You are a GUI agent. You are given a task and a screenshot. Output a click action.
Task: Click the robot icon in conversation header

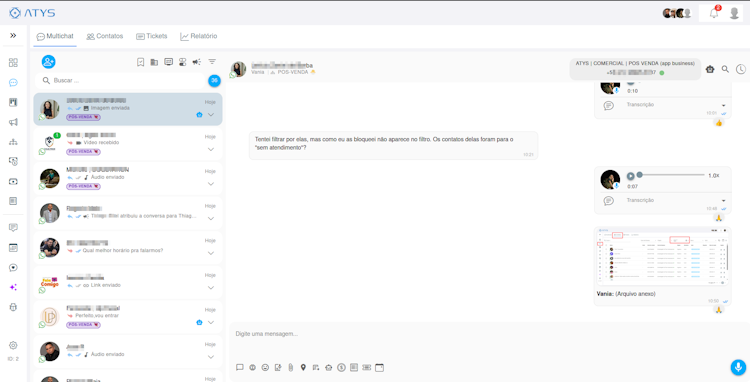pyautogui.click(x=710, y=69)
